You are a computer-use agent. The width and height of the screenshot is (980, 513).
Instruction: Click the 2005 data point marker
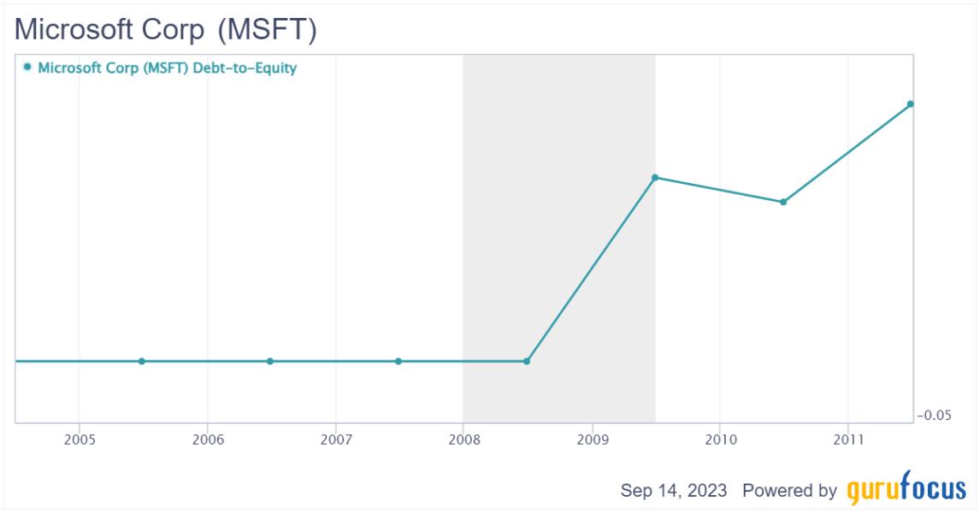[x=142, y=361]
